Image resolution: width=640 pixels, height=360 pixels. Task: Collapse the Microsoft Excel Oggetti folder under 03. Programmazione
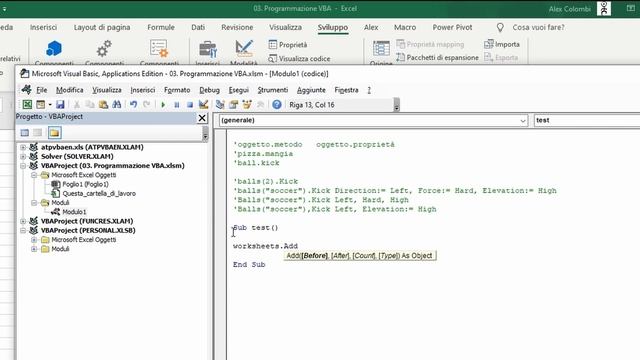point(34,175)
